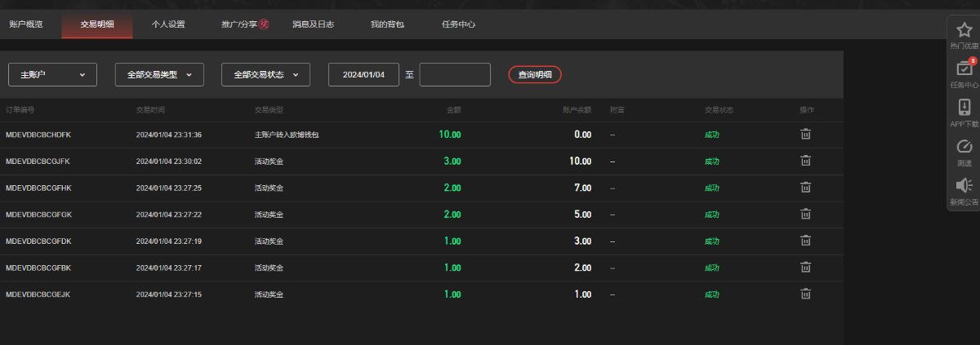Screen dimensions: 980x345
Task: Go to the 我的背包 tab
Action: pyautogui.click(x=386, y=24)
